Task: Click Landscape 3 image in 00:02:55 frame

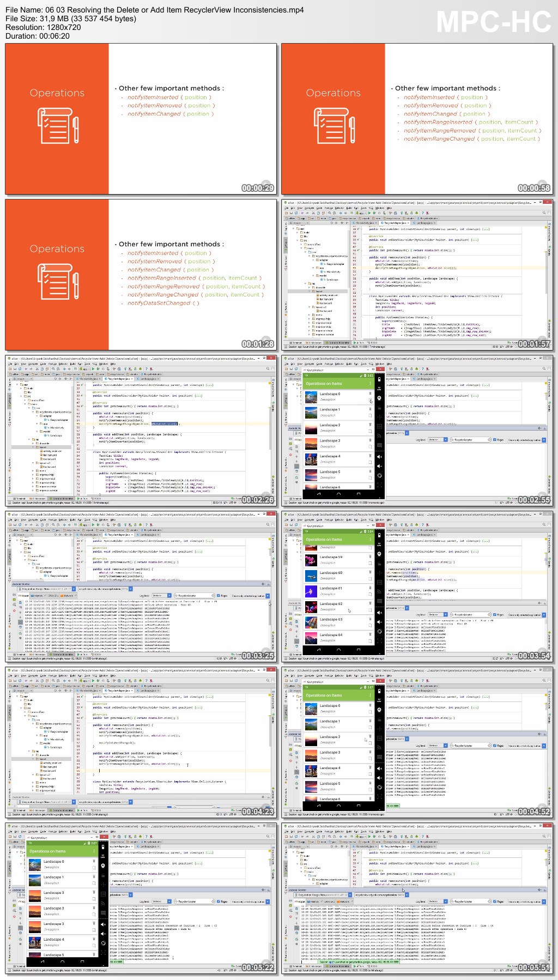Action: [x=311, y=444]
